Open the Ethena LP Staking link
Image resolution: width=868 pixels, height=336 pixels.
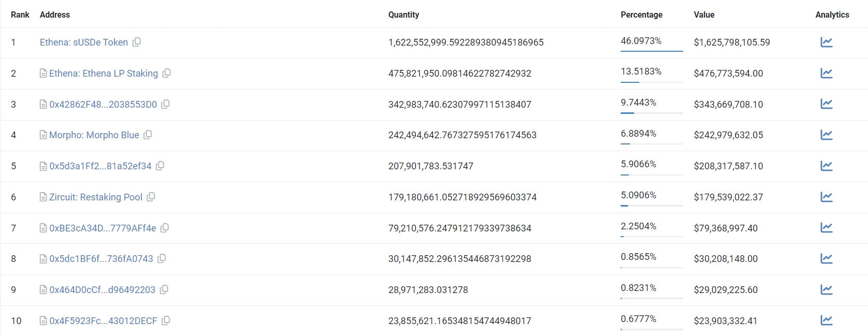104,74
